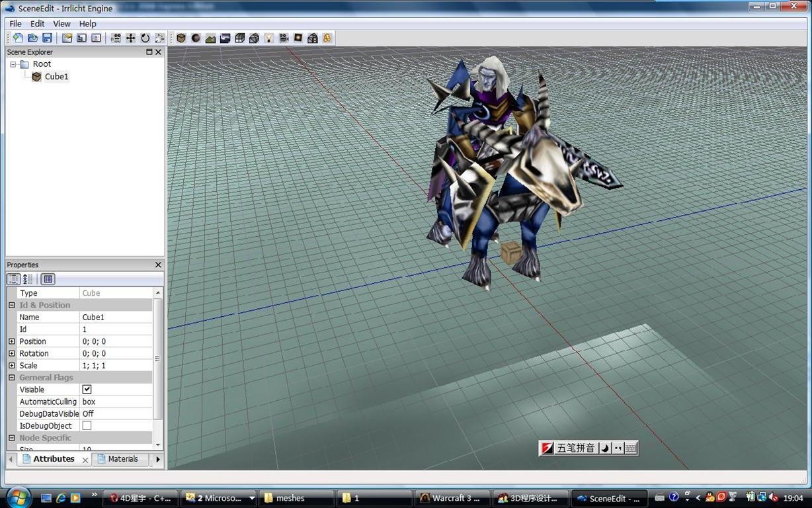Open the Help tray icon
The width and height of the screenshot is (812, 508).
point(674,497)
